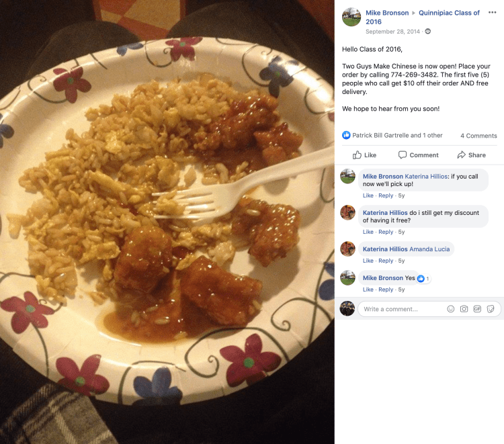Open Mike Bronson's profile picture at post top

pyautogui.click(x=351, y=17)
